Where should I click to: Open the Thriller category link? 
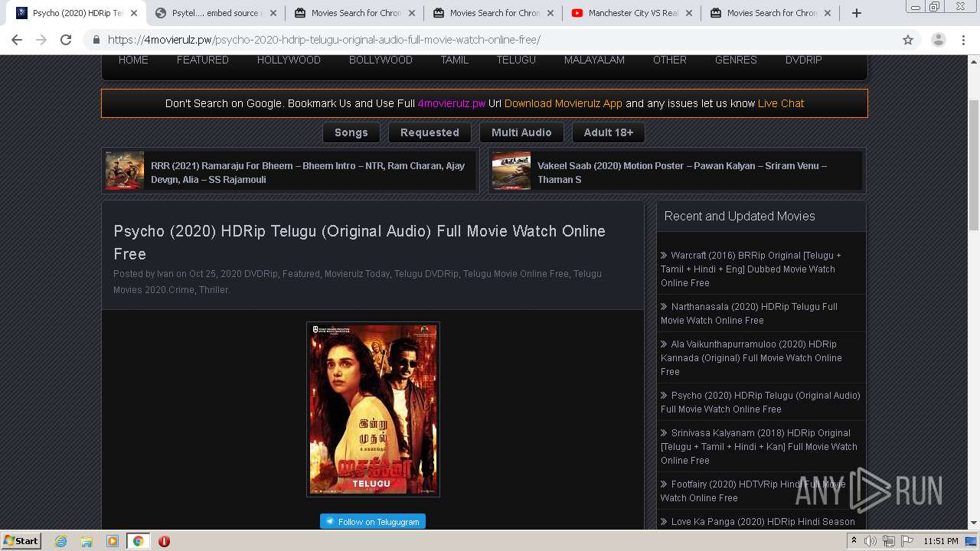pos(214,289)
